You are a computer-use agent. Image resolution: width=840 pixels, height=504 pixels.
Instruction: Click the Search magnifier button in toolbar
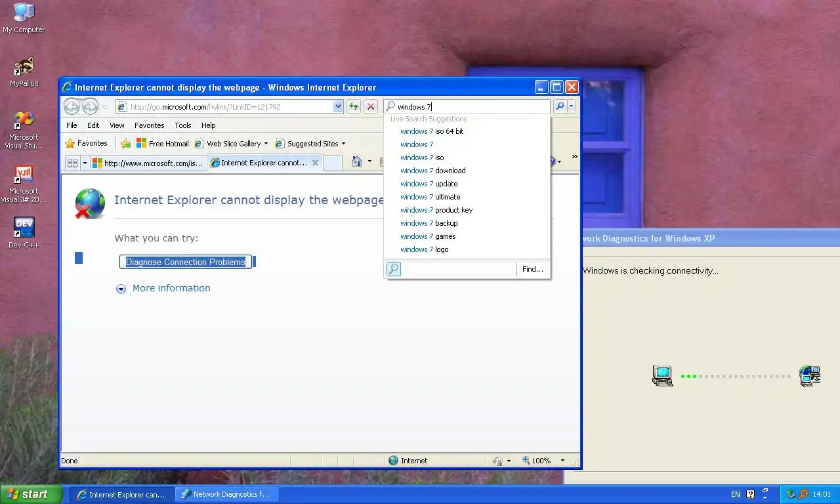point(560,106)
